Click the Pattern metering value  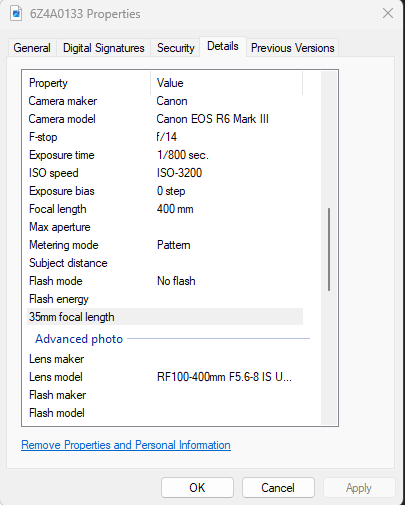pos(174,245)
